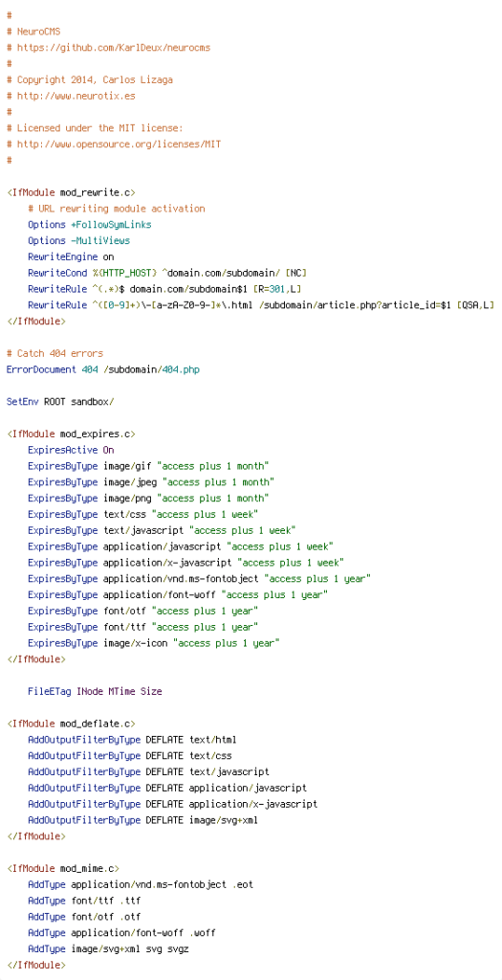Click the FileETag INode MTime Size line

click(95, 691)
